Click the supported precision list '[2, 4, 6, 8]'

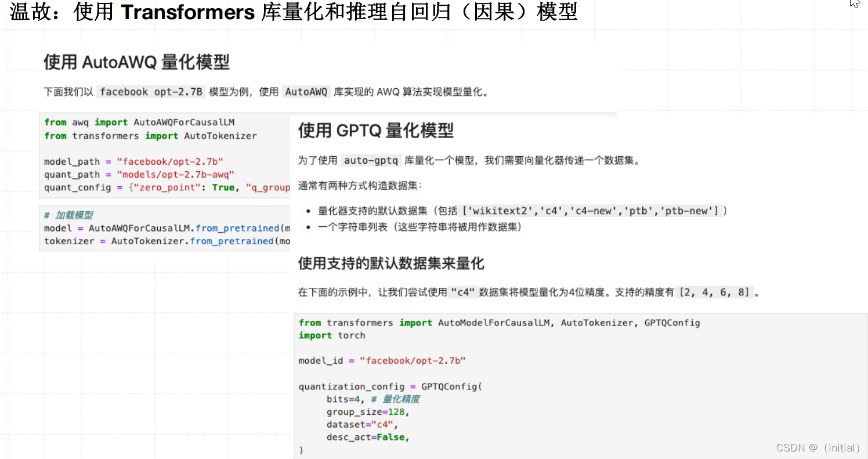coord(715,292)
